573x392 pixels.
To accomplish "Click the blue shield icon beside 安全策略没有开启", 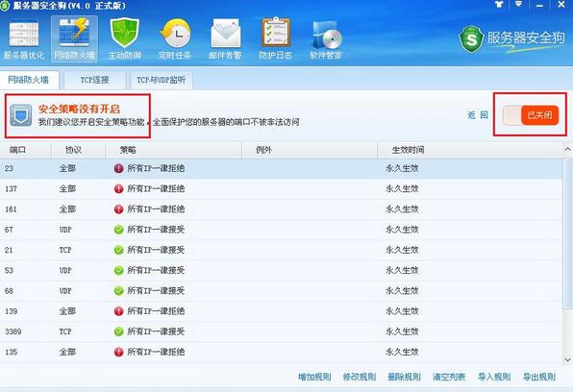I will coord(20,115).
